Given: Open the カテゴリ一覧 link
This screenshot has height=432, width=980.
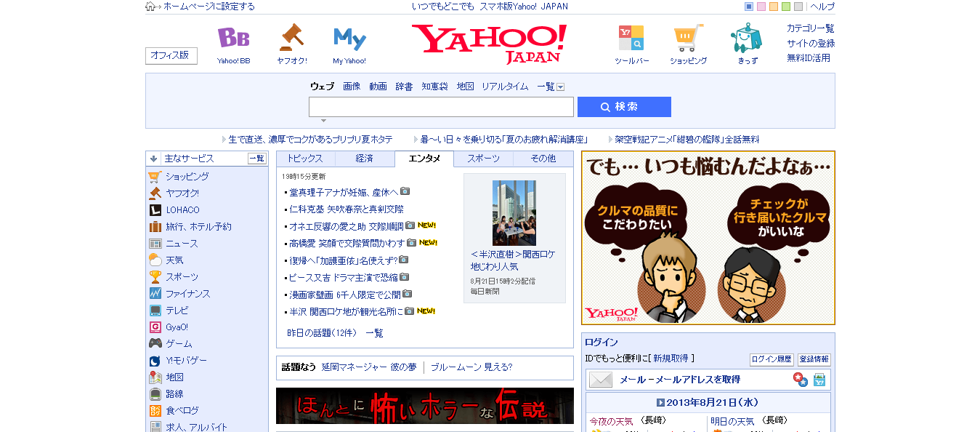Looking at the screenshot, I should pyautogui.click(x=811, y=28).
